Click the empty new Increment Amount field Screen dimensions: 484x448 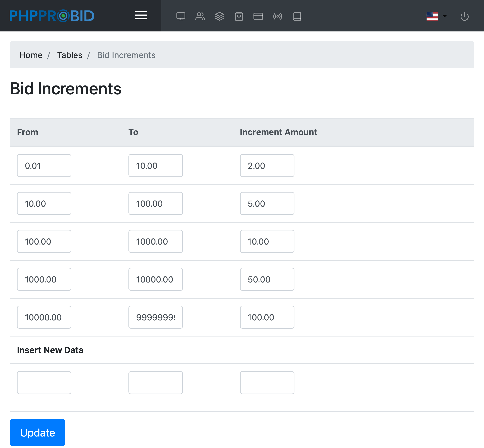pyautogui.click(x=267, y=382)
